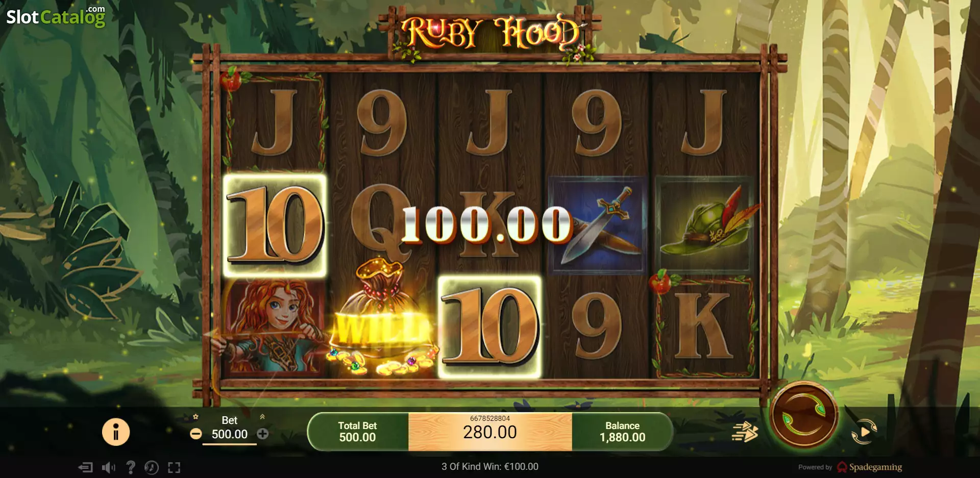Viewport: 980px width, 478px height.
Task: Spin the reels with the round button
Action: (803, 415)
